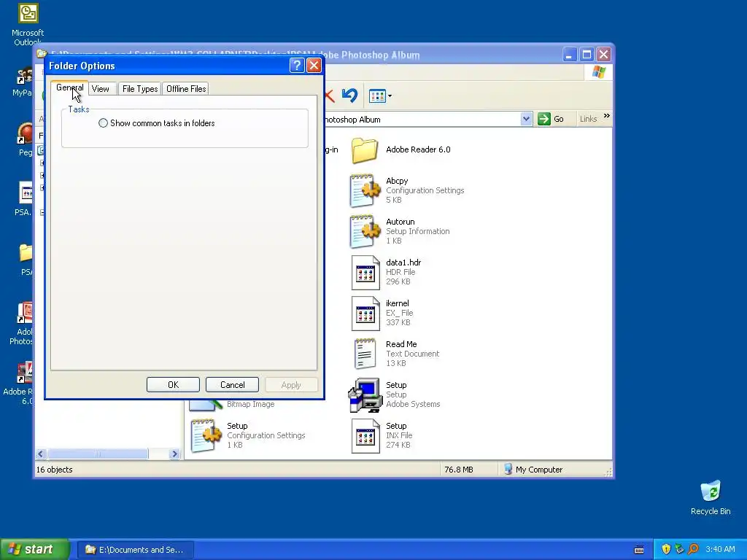Viewport: 747px width, 560px height.
Task: Open the View tab in Folder Options
Action: coord(101,88)
